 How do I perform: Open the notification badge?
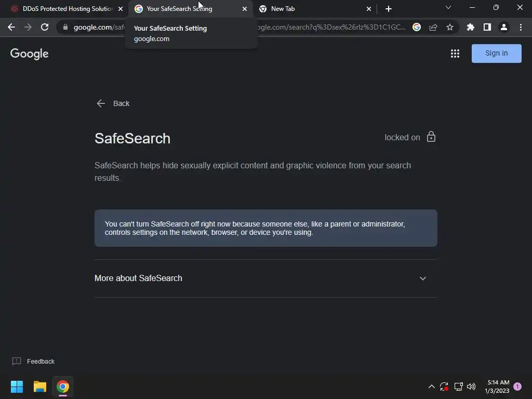517,387
